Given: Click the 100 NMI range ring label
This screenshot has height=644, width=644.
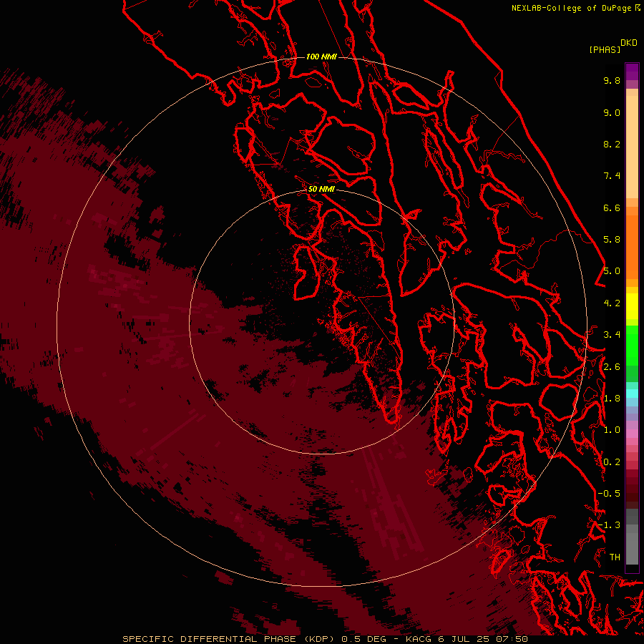Looking at the screenshot, I should [321, 57].
